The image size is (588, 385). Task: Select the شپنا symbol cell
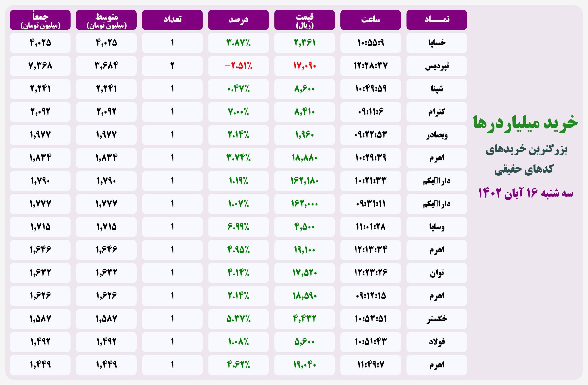click(x=437, y=89)
